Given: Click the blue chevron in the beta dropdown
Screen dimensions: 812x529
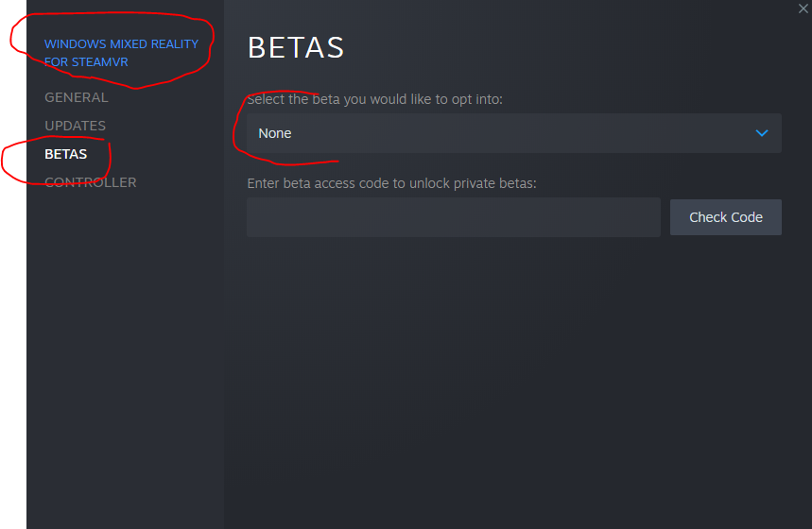Looking at the screenshot, I should [x=761, y=133].
